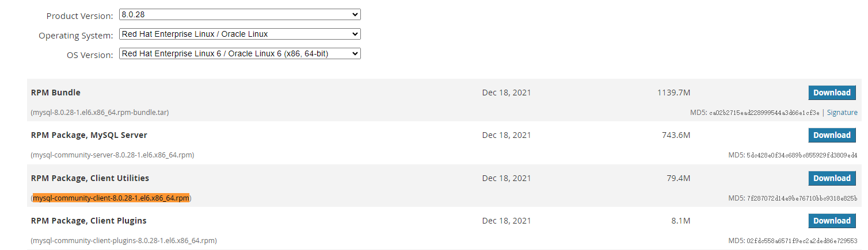Download the RPM Bundle
868x250 pixels.
click(832, 93)
